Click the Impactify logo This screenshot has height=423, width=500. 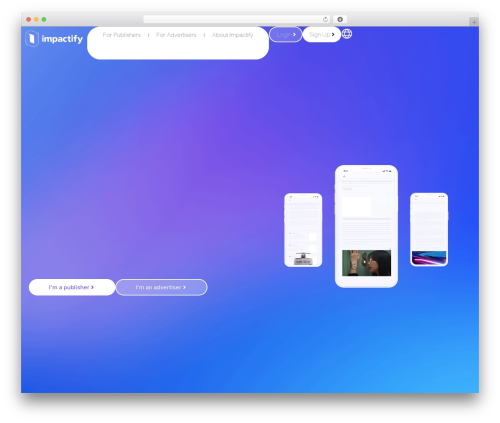click(54, 39)
